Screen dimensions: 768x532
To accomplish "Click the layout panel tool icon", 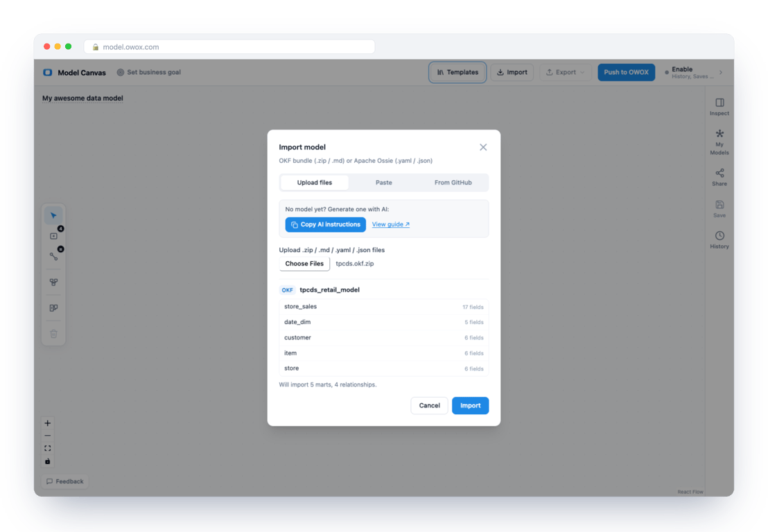I will tap(53, 308).
